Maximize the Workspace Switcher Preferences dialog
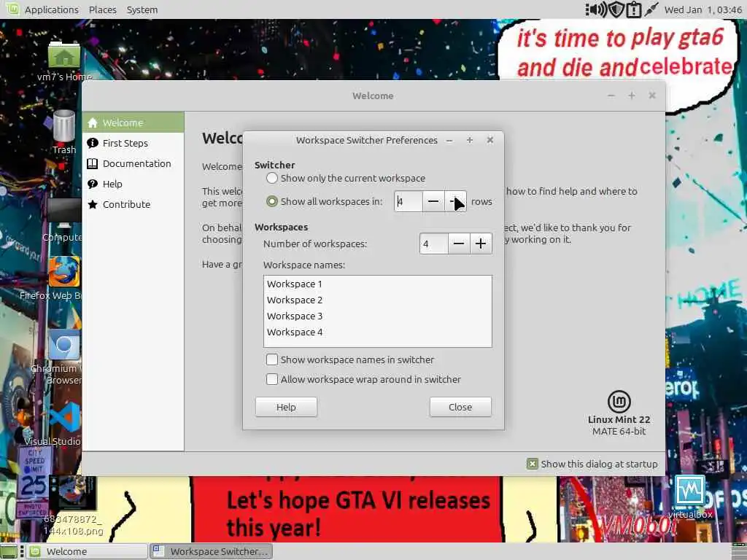The image size is (747, 560). click(x=470, y=140)
